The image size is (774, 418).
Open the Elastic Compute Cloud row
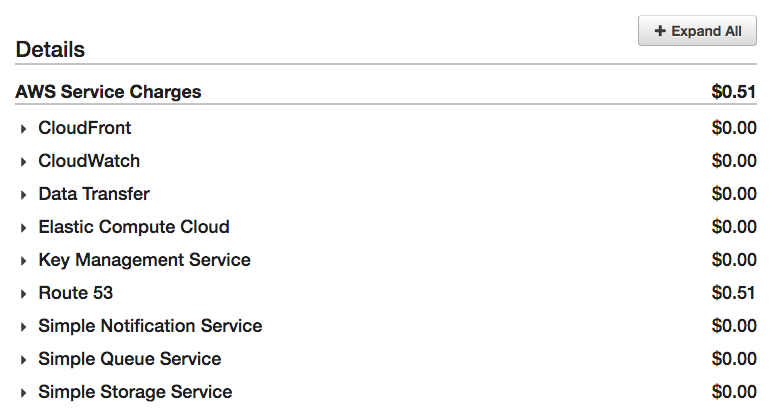pyautogui.click(x=134, y=227)
